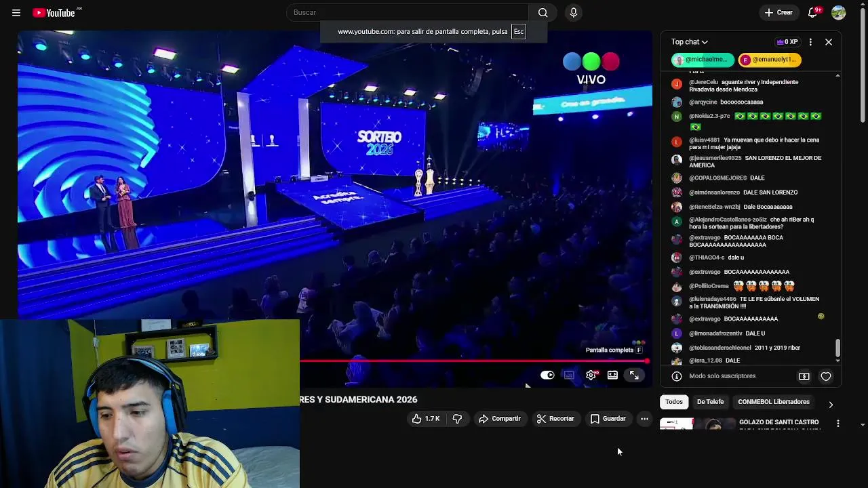Select the Todos filter chip

pos(674,402)
